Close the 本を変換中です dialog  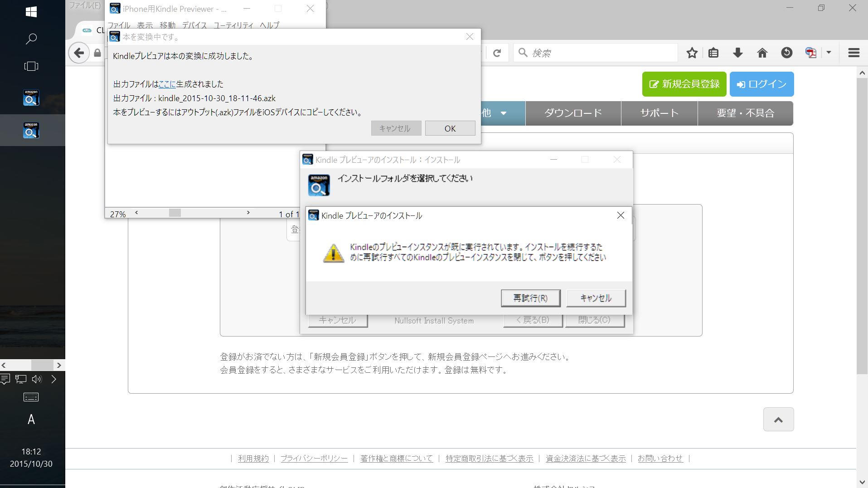[x=470, y=37]
